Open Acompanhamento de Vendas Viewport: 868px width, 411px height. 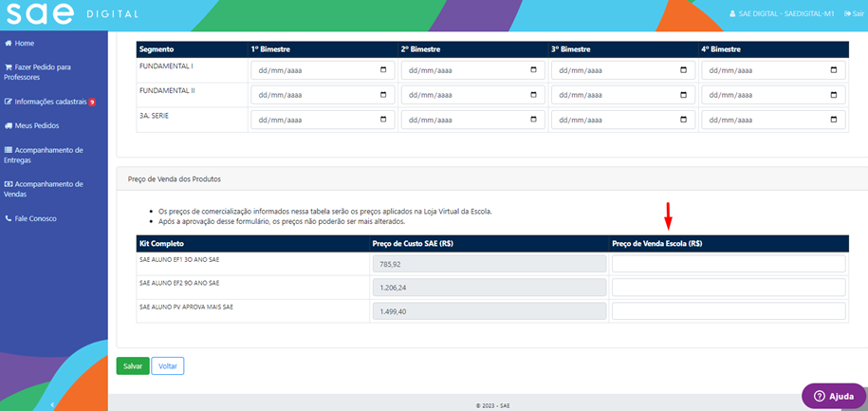(x=44, y=190)
